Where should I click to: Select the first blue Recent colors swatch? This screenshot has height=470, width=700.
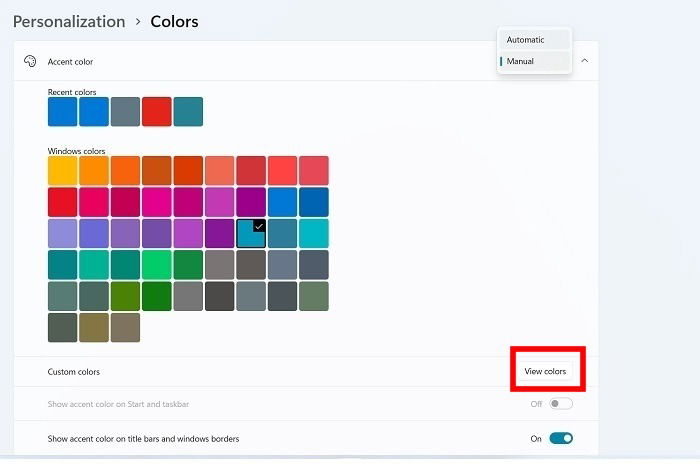pyautogui.click(x=62, y=112)
